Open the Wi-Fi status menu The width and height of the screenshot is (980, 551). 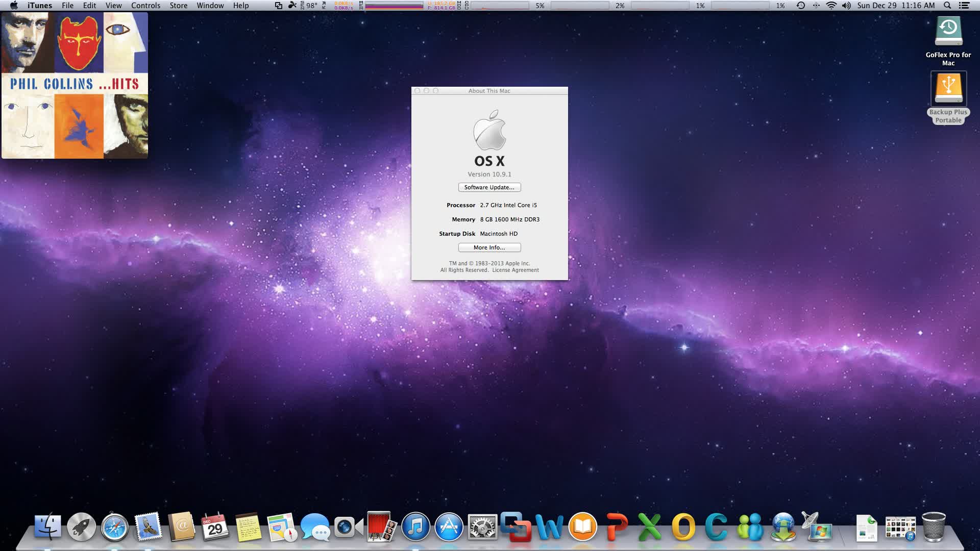[x=831, y=6]
